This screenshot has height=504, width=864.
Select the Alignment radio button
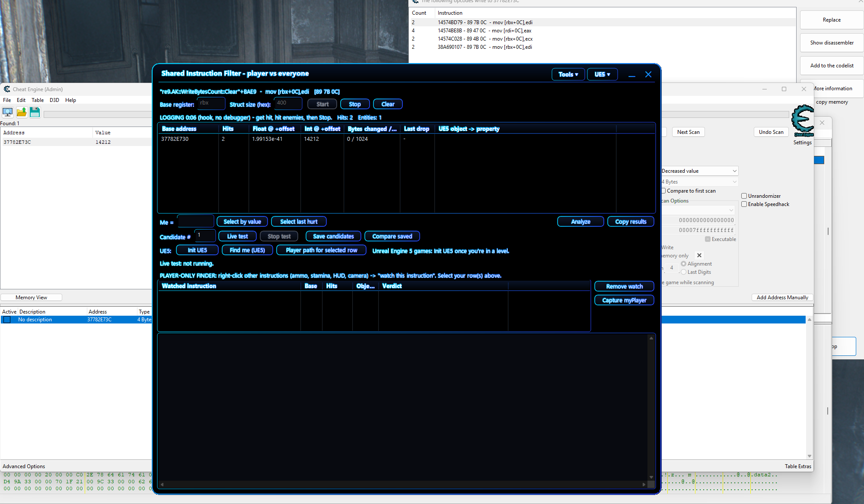tap(683, 264)
